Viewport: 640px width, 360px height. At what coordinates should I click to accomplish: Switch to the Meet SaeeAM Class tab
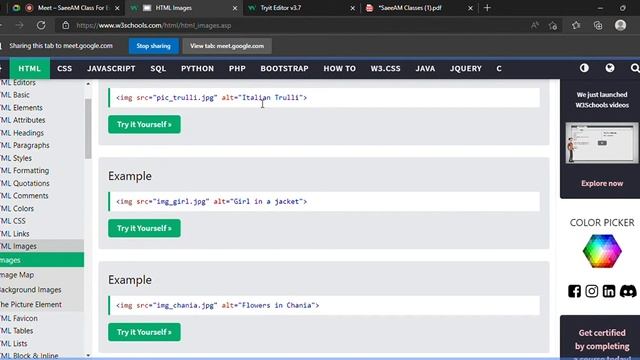click(x=65, y=8)
